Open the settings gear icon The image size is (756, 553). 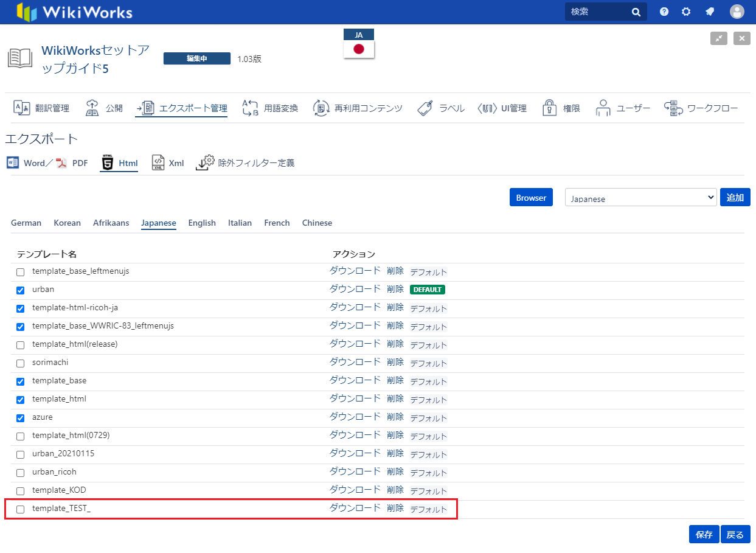[686, 12]
